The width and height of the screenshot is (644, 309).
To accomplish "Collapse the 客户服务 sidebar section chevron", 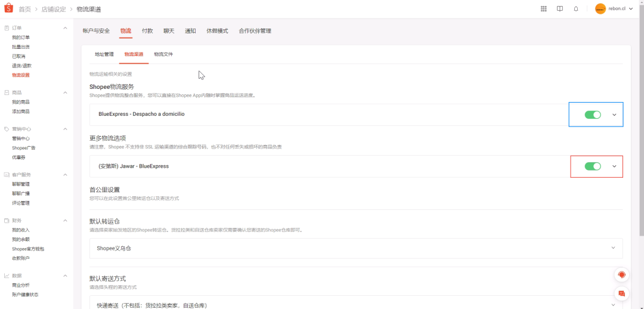I will (x=65, y=175).
